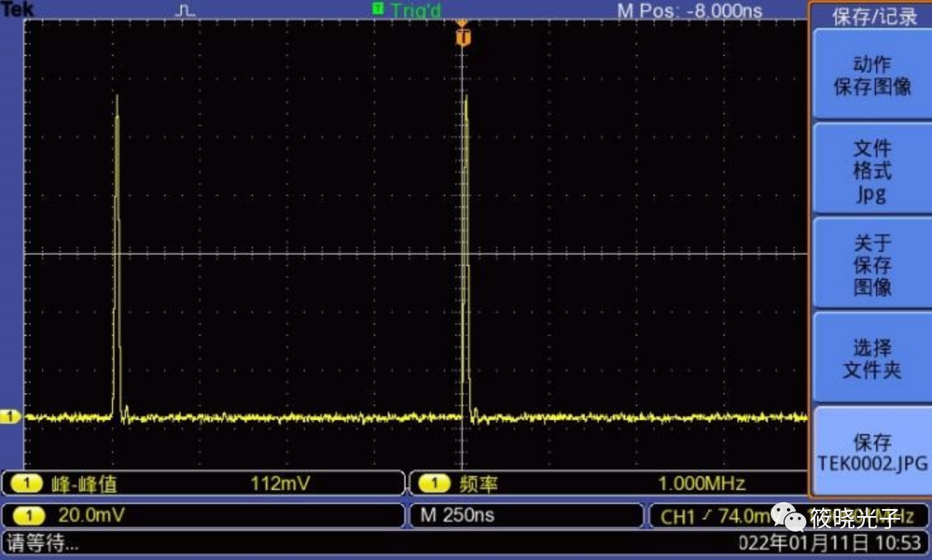The width and height of the screenshot is (932, 560).
Task: Click the channel 1 badge next to 20.0mV
Action: [x=28, y=515]
